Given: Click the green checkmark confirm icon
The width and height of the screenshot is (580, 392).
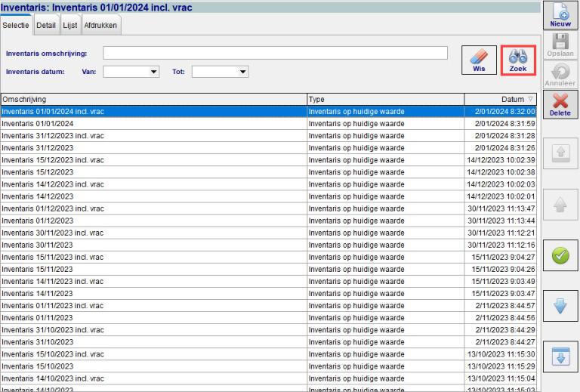Looking at the screenshot, I should (560, 258).
